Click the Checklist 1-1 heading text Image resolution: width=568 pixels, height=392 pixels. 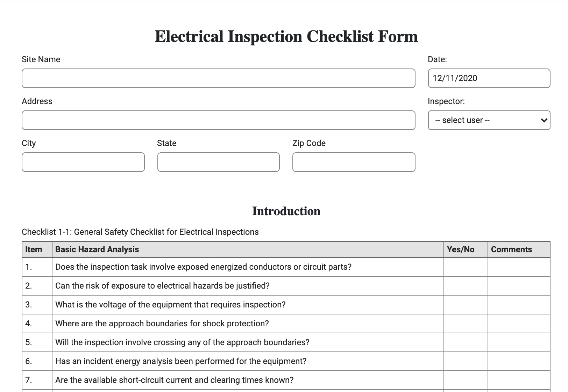pos(140,231)
